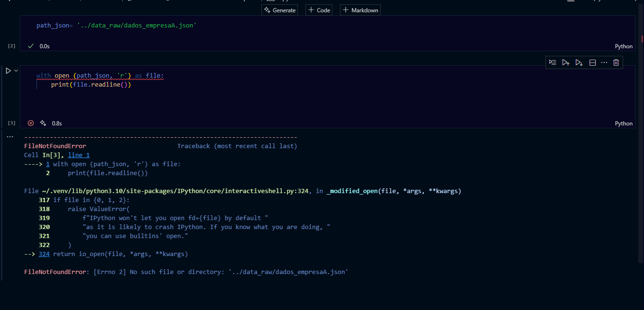
Task: Click the Generate button
Action: [280, 10]
